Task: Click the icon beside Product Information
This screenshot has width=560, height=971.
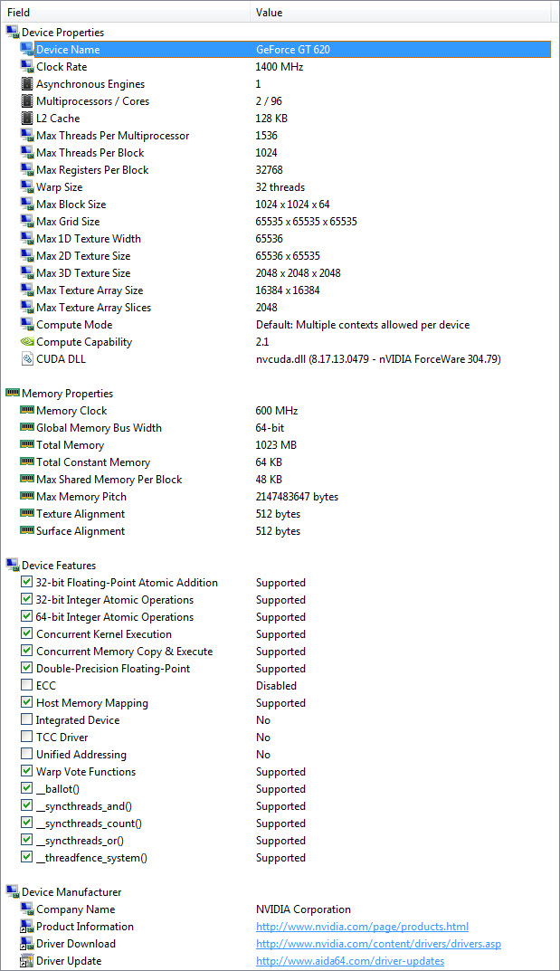Action: tap(27, 927)
